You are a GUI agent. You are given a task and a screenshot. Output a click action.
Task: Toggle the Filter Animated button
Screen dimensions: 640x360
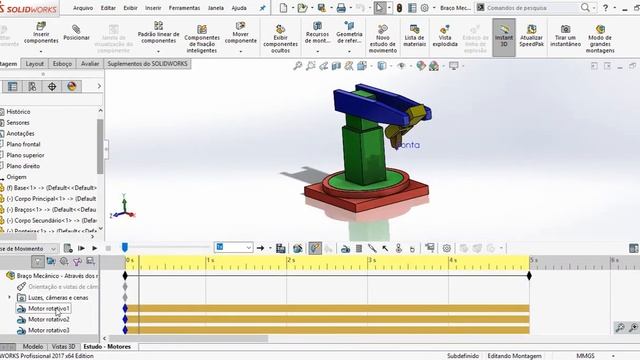coord(51,261)
